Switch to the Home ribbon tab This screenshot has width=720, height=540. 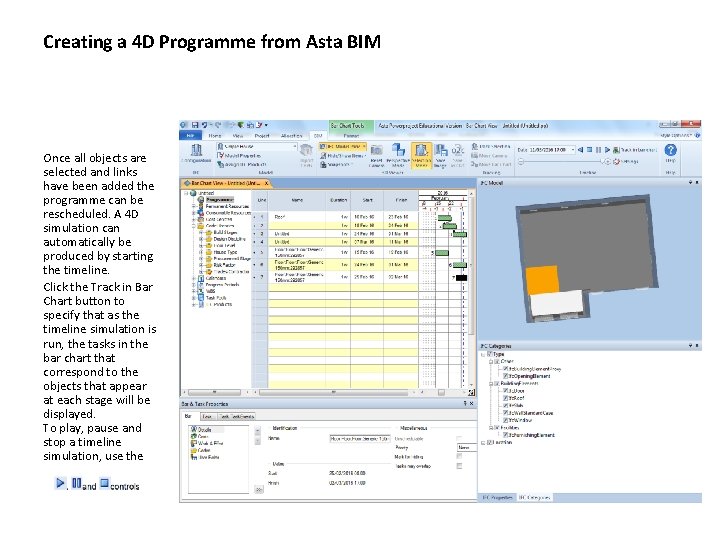coord(214,135)
